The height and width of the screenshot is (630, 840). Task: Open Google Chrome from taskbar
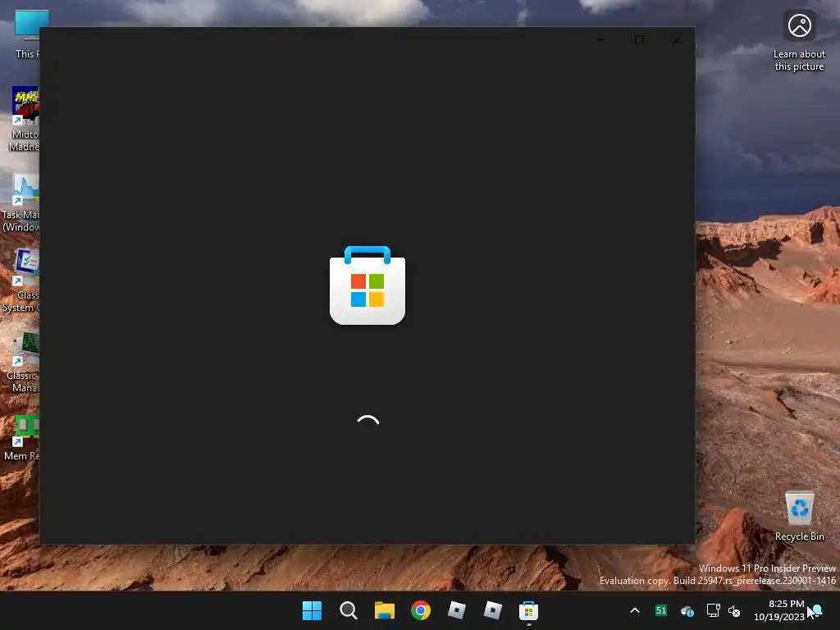click(x=421, y=610)
